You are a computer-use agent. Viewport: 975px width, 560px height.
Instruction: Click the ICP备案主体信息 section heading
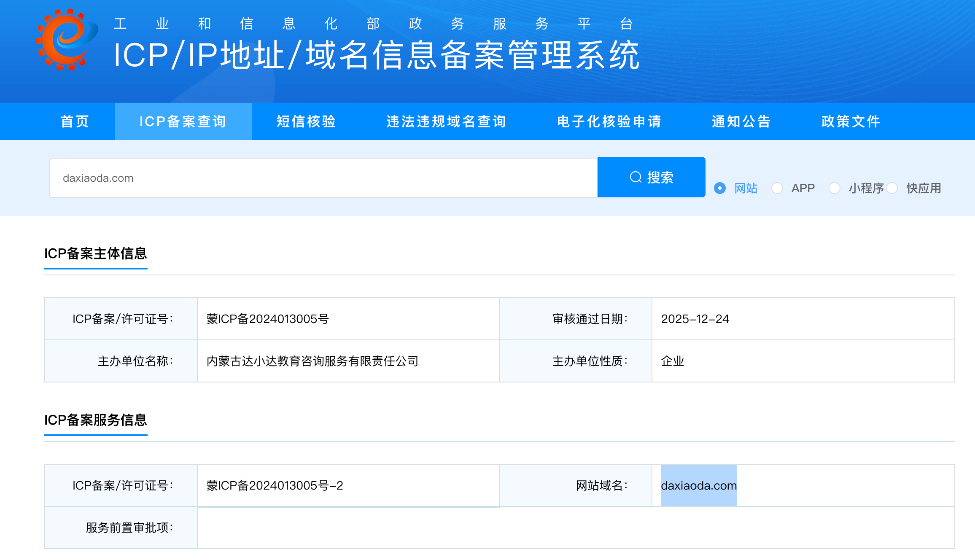click(96, 253)
